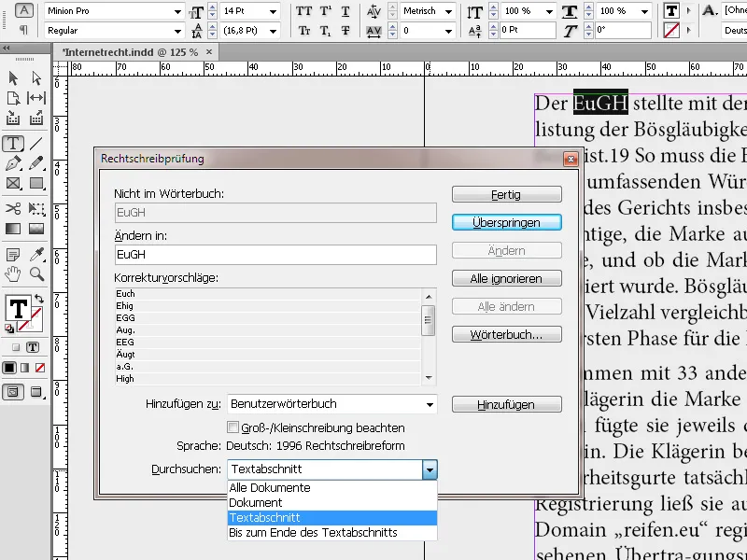Switch to Normal view mode

pos(13,392)
